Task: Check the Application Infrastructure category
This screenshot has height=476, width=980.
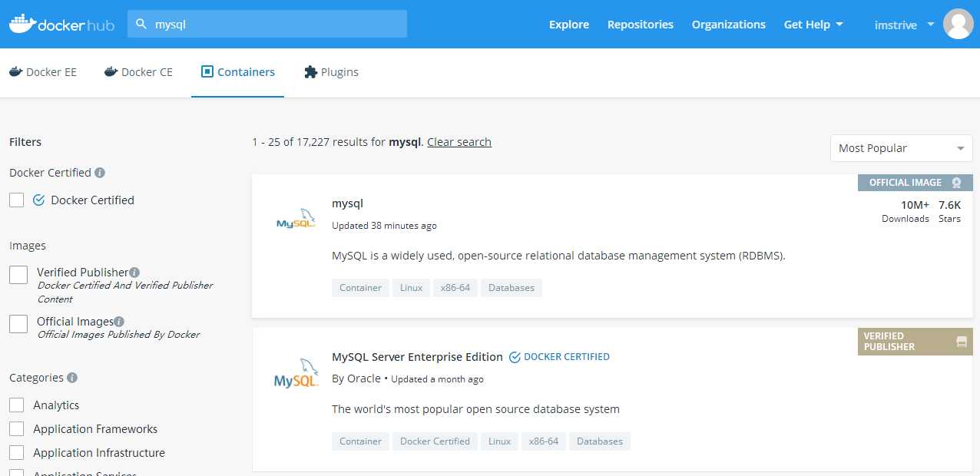Action: pos(17,452)
